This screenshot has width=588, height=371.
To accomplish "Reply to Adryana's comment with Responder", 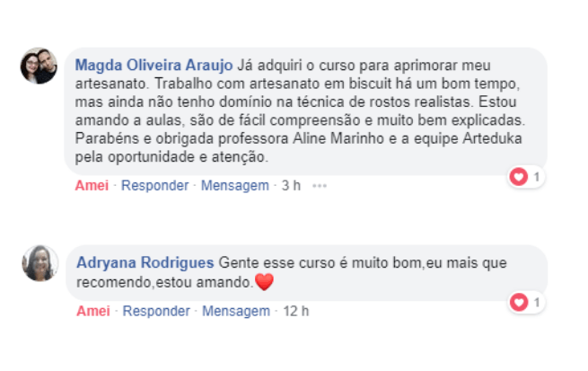I will coord(156,312).
